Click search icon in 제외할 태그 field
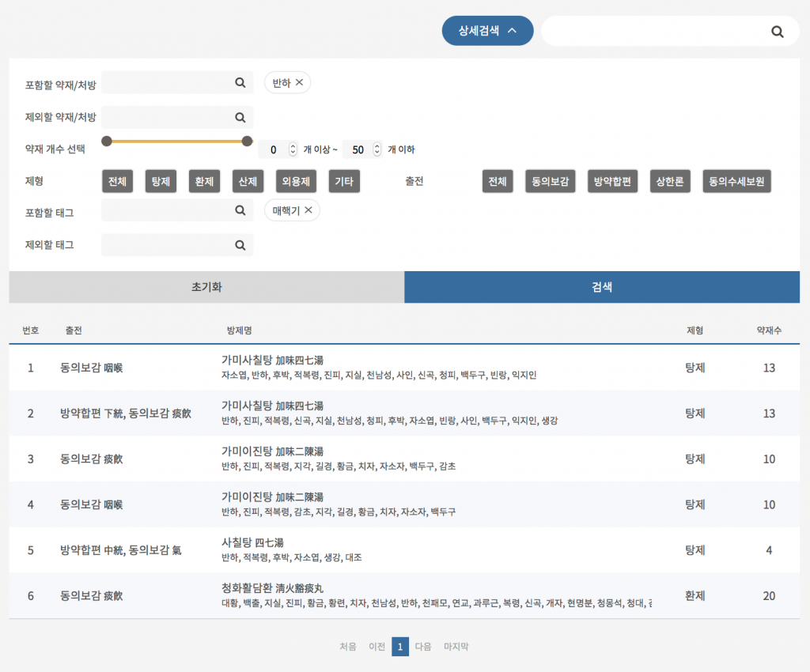810x672 pixels. point(240,245)
